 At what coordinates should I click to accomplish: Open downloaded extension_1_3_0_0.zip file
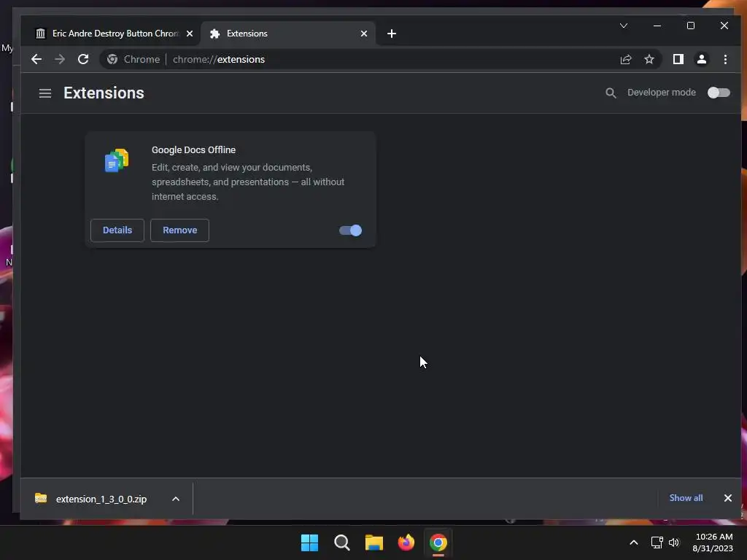coord(101,499)
